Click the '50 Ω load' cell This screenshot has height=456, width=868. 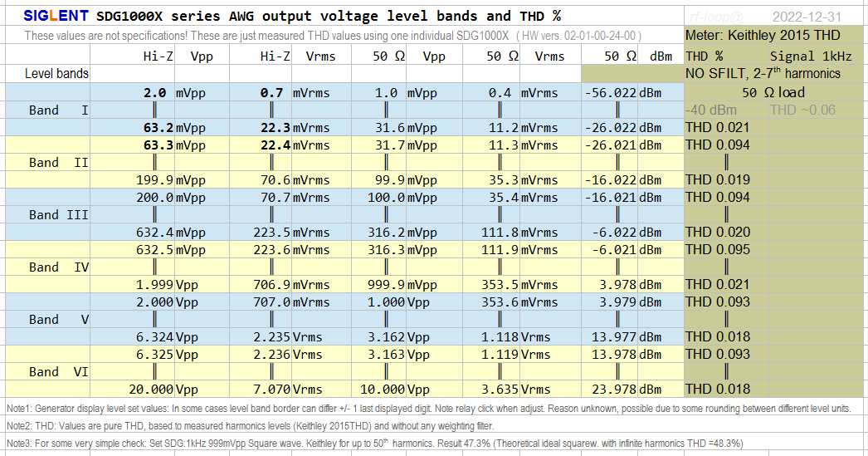point(773,92)
